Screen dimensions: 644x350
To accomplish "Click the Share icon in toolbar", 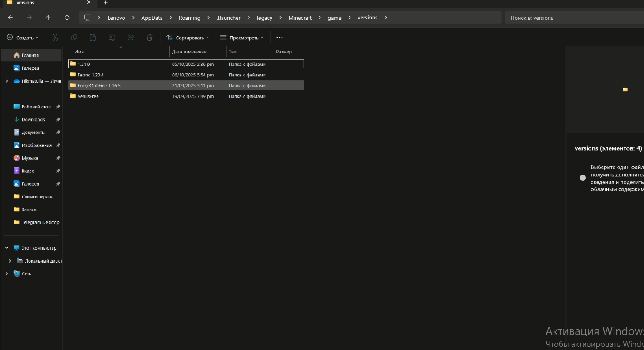I will [131, 38].
